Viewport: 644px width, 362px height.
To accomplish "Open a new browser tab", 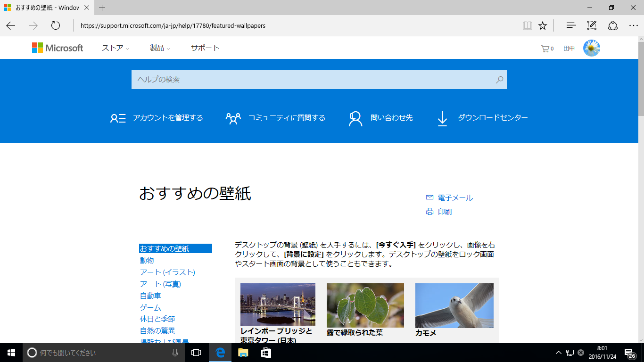I will click(102, 8).
